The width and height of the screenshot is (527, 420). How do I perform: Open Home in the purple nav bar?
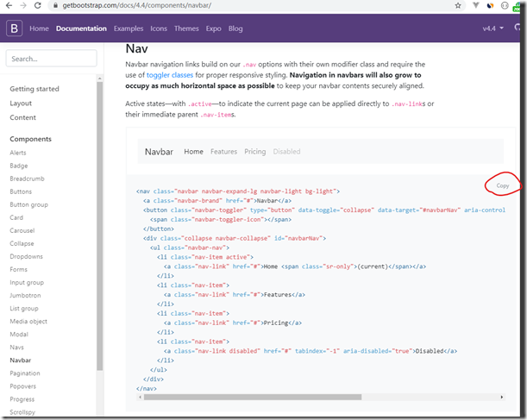(x=39, y=28)
